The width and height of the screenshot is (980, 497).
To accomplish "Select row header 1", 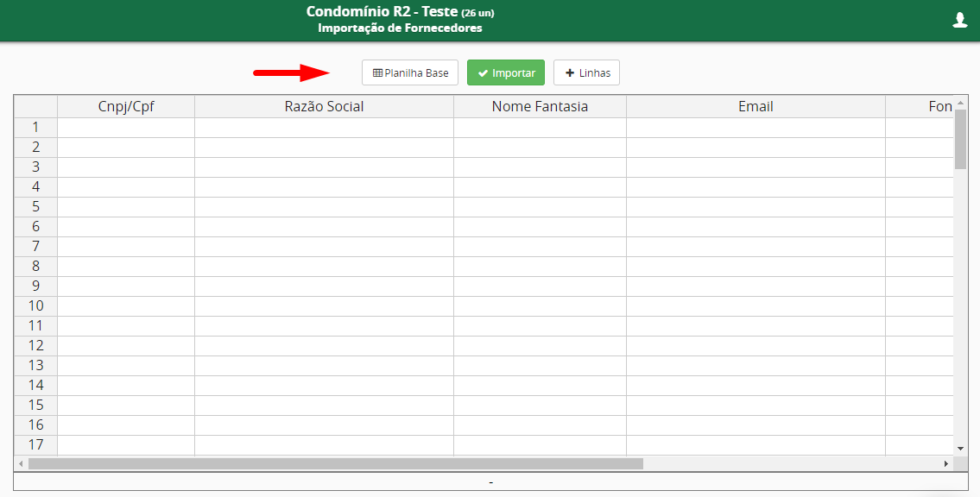I will coord(35,128).
